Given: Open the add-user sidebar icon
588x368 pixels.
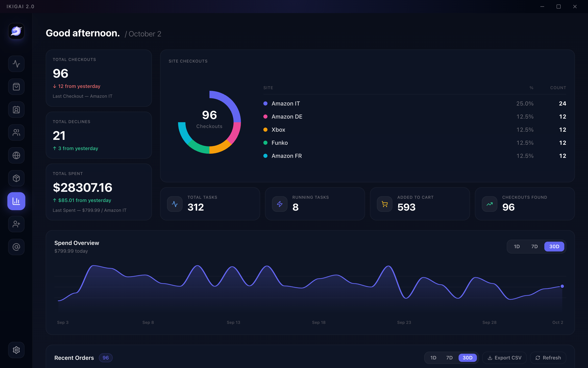Looking at the screenshot, I should [x=16, y=224].
